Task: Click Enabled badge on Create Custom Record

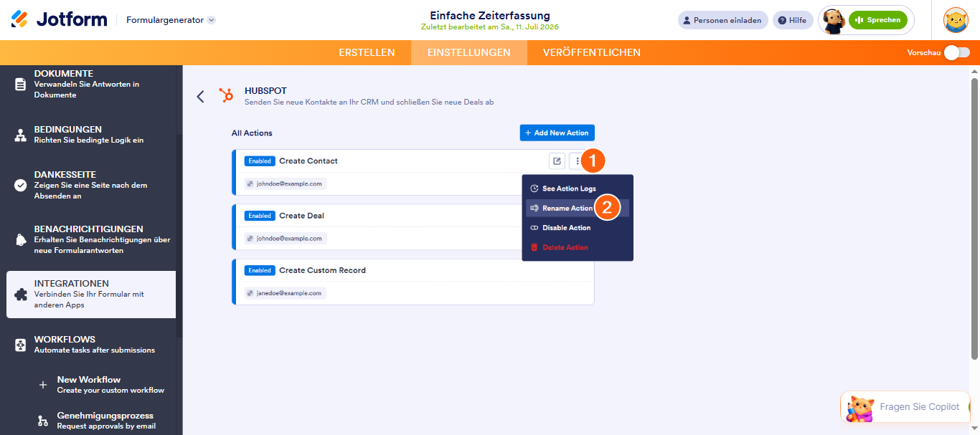Action: pos(260,270)
